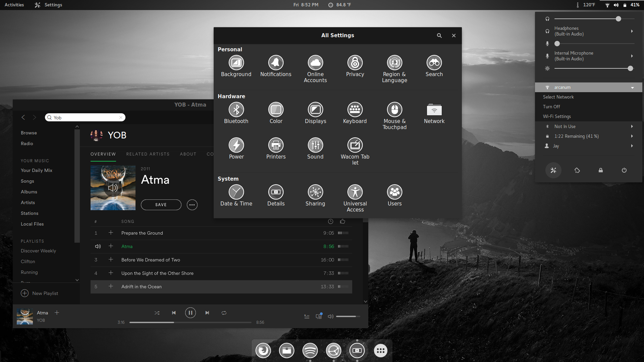Turn Off Wi-Fi from menu

coord(551,107)
